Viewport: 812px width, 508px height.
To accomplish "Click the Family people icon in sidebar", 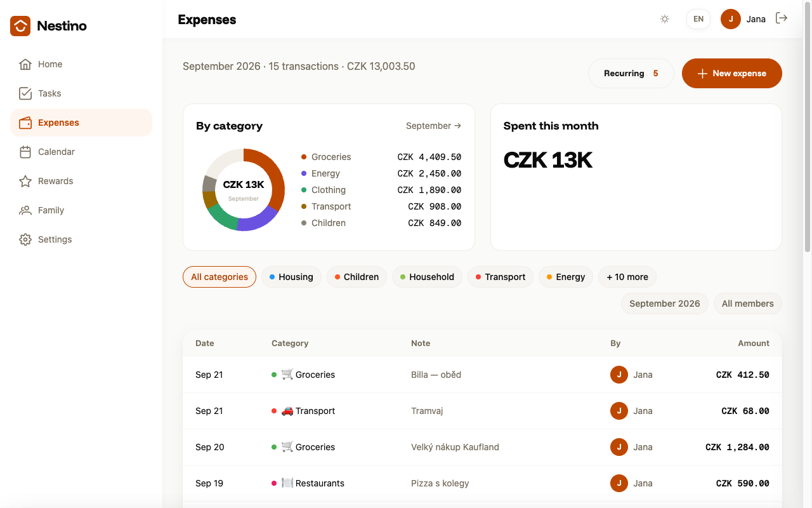I will point(25,210).
